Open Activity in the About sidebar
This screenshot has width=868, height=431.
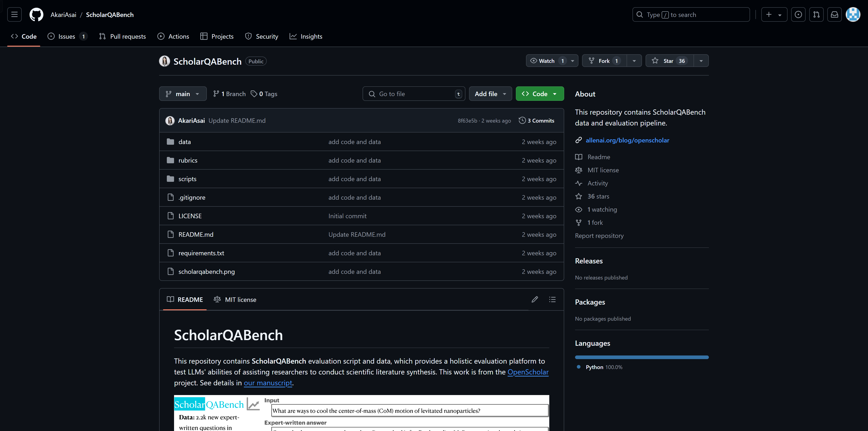pyautogui.click(x=597, y=183)
